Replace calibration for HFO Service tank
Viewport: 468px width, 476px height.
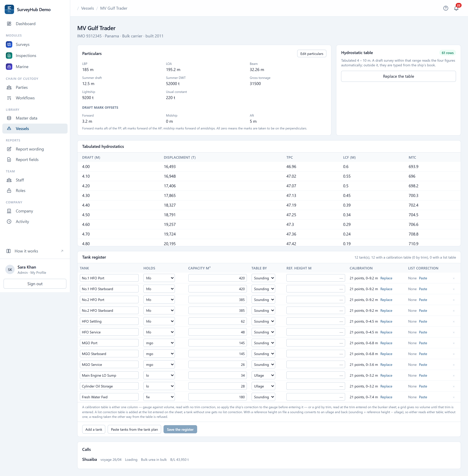click(x=386, y=332)
